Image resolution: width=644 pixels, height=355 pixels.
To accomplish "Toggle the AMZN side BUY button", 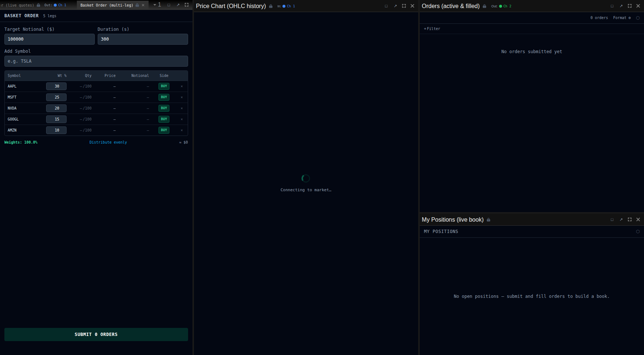I will pos(164,130).
